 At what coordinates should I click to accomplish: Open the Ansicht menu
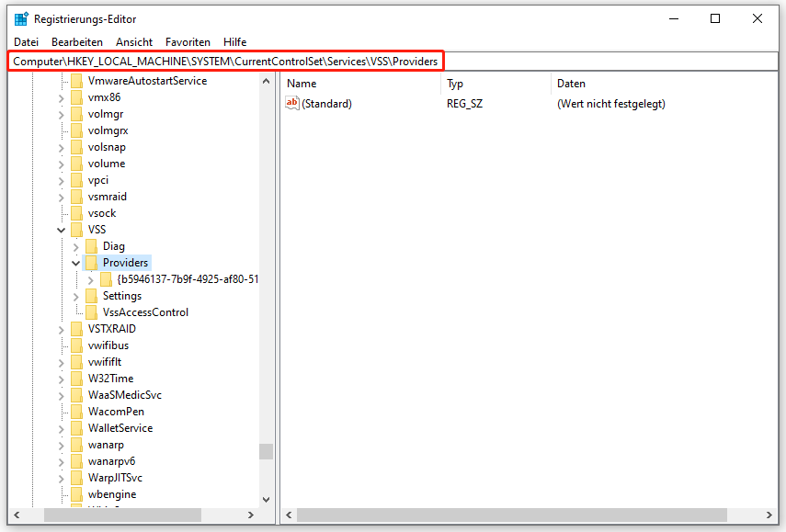click(x=134, y=42)
